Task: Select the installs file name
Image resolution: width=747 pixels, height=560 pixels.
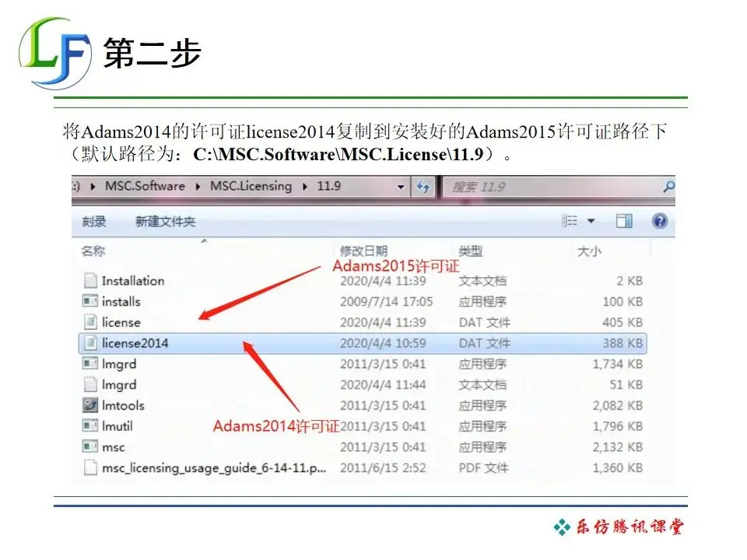Action: [x=121, y=302]
